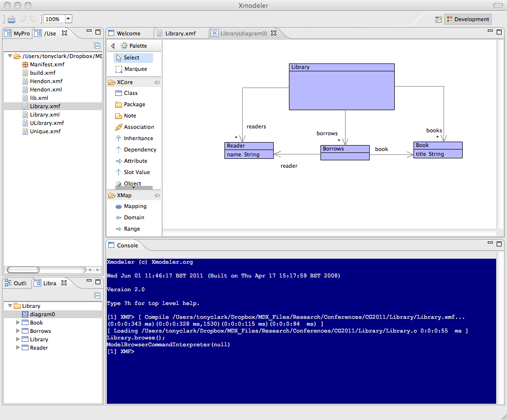Select the Inheritance arrow tool
The height and width of the screenshot is (420, 507).
(138, 138)
